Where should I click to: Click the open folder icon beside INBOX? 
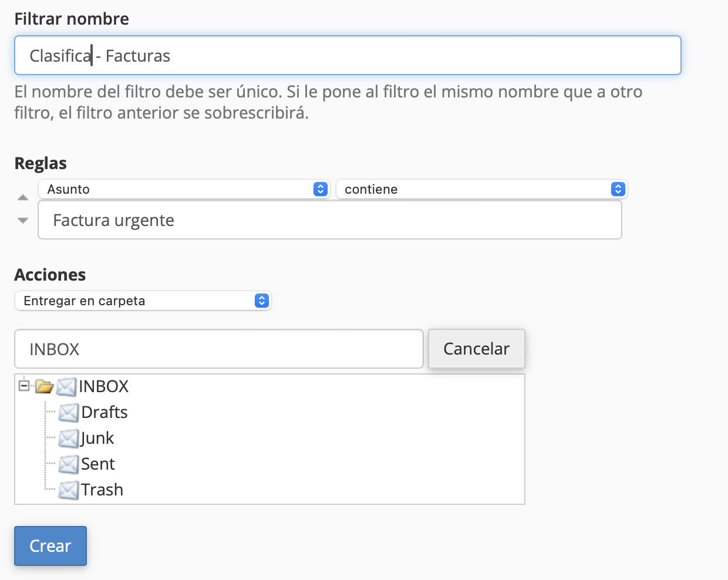[x=45, y=386]
